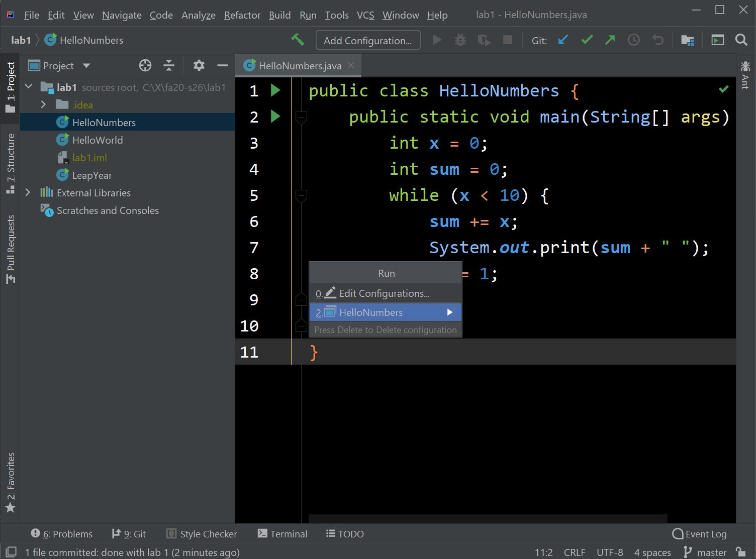Expand External Libraries node

point(28,193)
